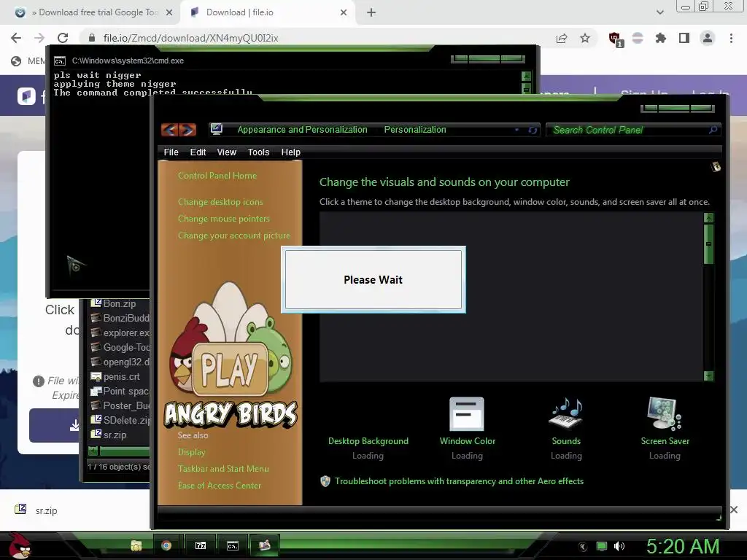Click the theme list scrollbar up arrow
This screenshot has height=560, width=747.
(708, 217)
